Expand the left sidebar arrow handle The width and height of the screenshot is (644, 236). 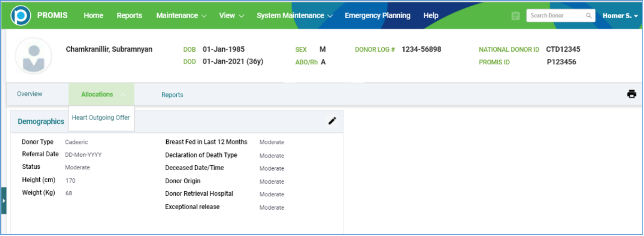4,200
